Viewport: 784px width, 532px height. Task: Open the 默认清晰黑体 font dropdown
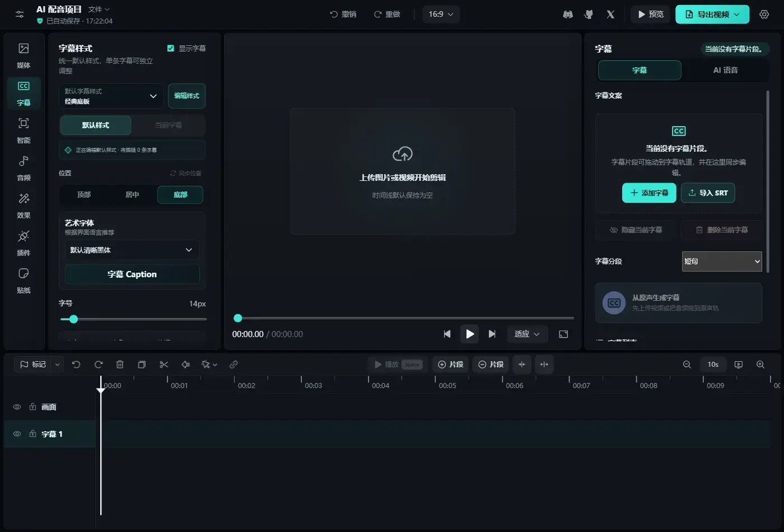(132, 250)
